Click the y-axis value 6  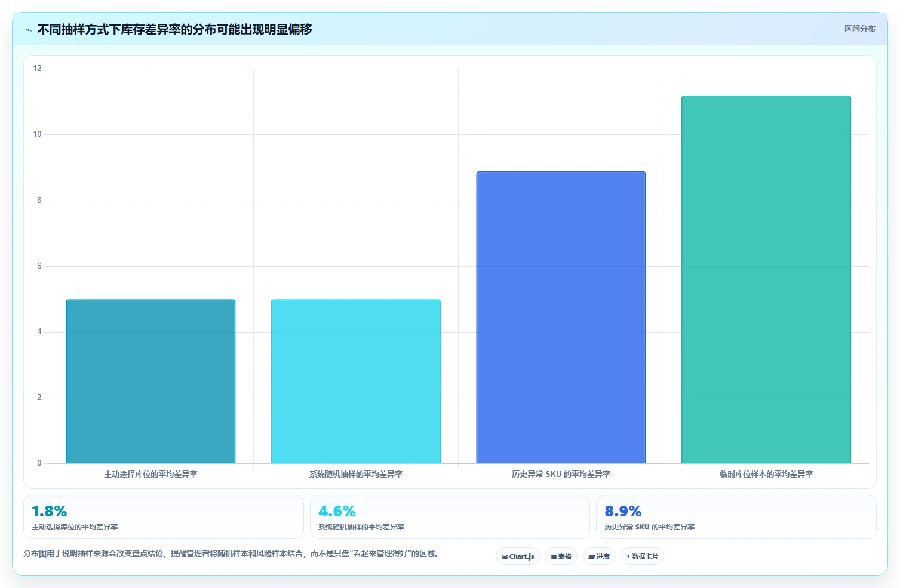click(39, 266)
